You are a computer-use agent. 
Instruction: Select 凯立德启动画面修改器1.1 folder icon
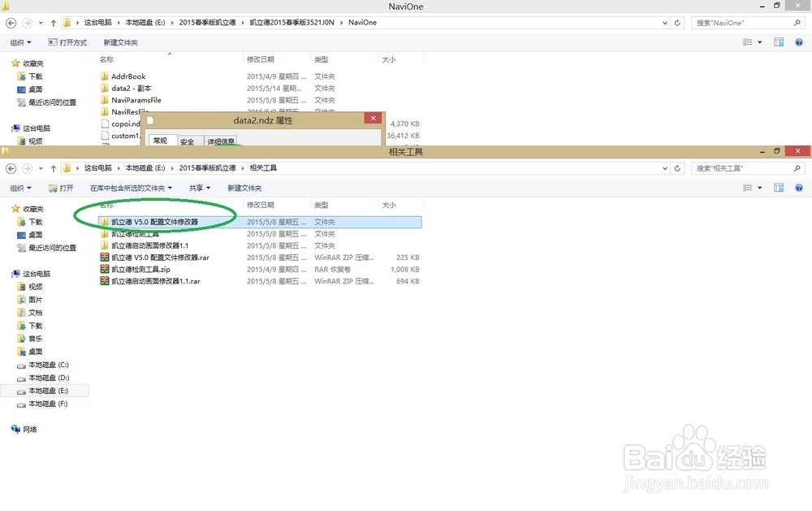(105, 245)
